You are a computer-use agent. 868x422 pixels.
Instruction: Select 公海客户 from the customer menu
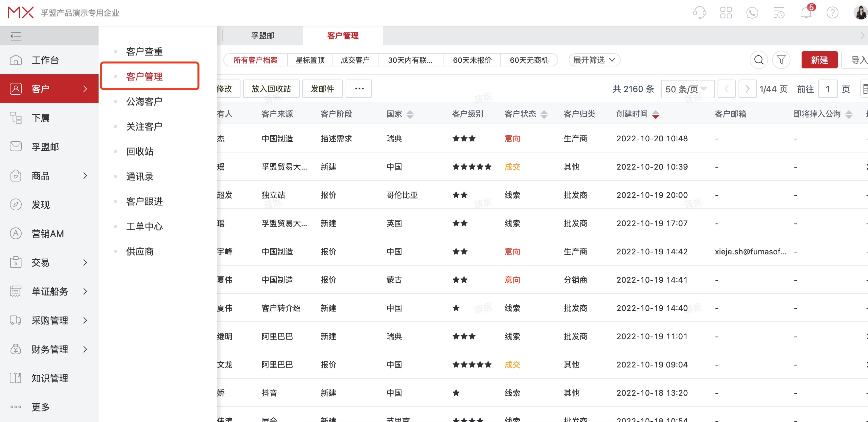click(x=144, y=101)
